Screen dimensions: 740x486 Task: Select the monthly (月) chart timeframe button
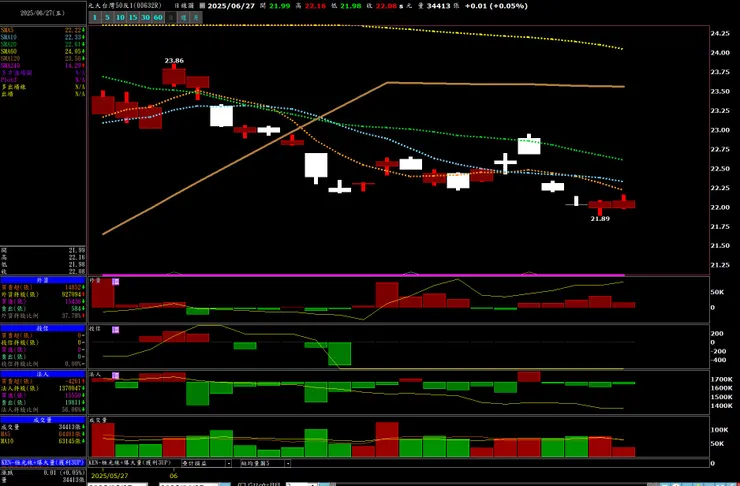click(x=196, y=18)
